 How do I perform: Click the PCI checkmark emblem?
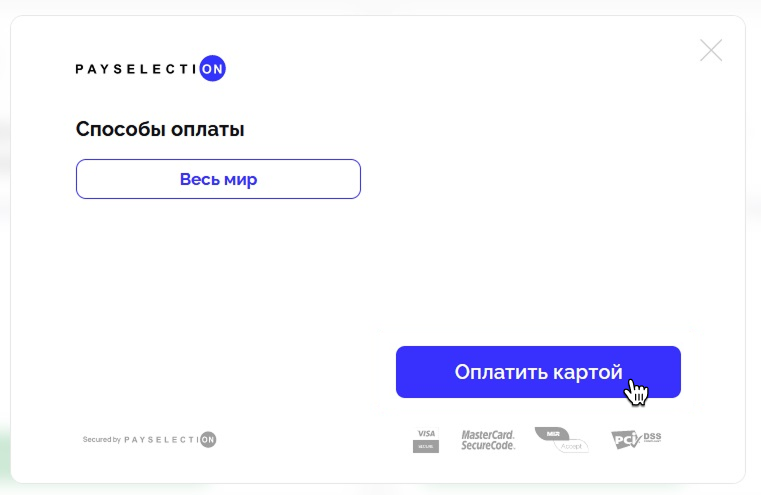click(627, 441)
